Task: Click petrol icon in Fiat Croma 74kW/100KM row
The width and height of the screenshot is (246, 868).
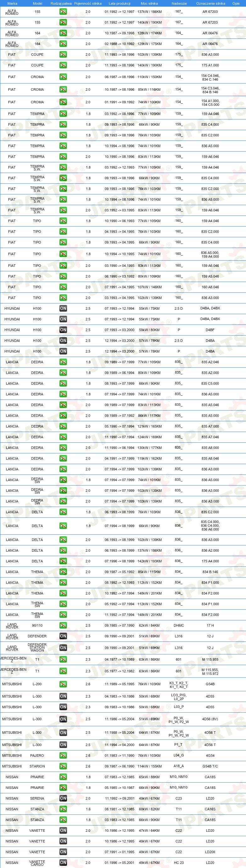Action: (x=63, y=102)
